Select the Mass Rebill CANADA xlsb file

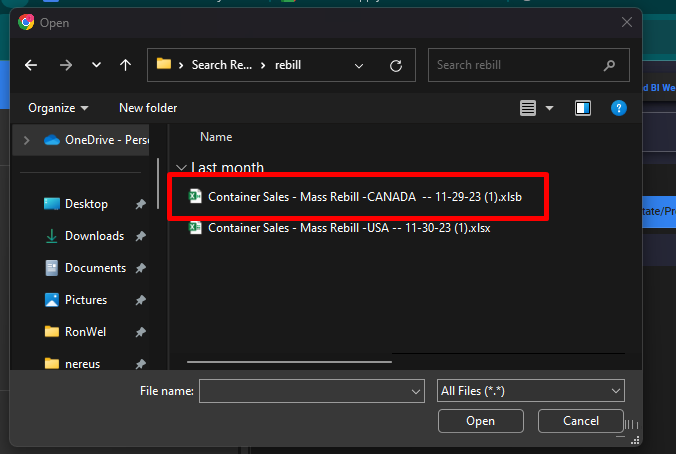coord(364,197)
